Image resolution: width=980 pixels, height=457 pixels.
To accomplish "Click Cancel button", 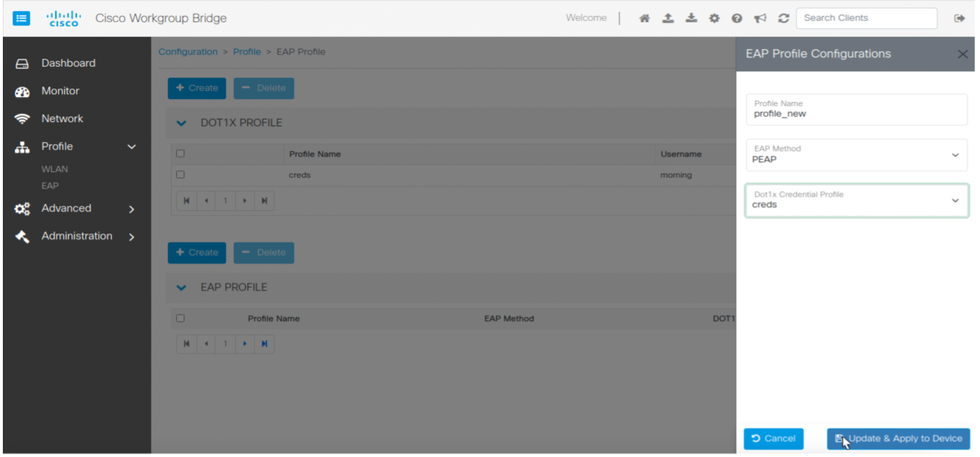I will pos(773,439).
